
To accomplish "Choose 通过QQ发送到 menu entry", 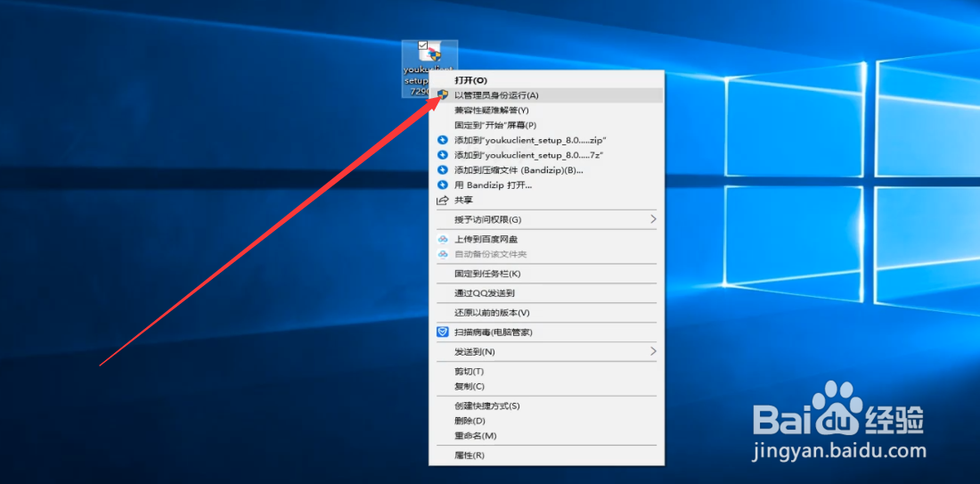I will 545,292.
